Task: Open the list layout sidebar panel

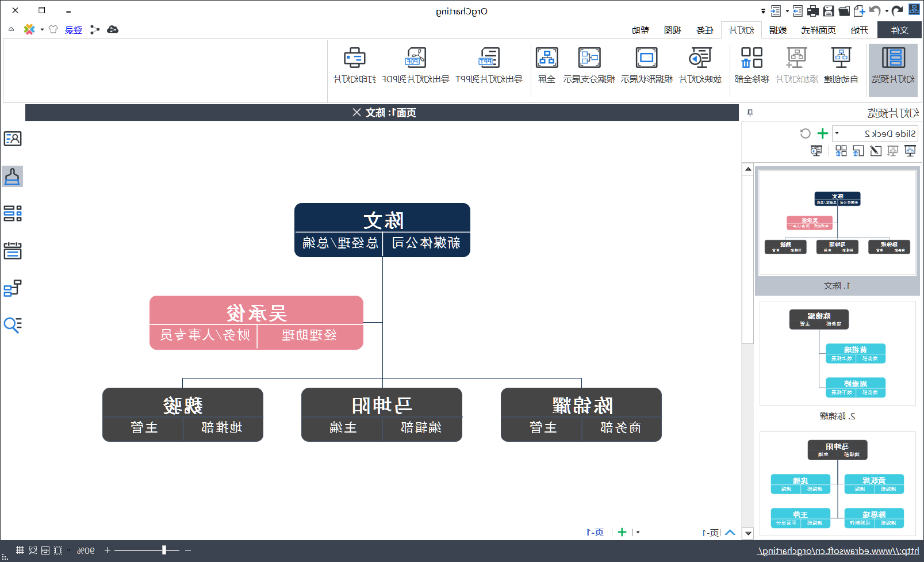Action: pos(13,213)
